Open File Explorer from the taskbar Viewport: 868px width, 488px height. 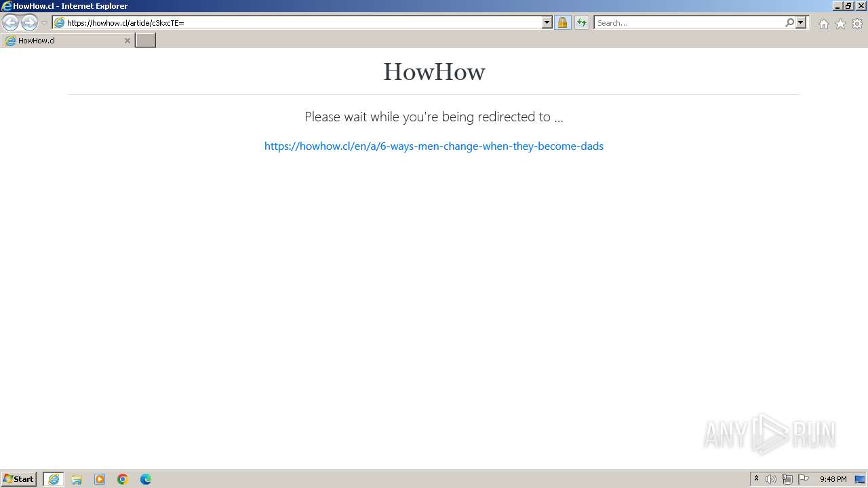point(77,479)
